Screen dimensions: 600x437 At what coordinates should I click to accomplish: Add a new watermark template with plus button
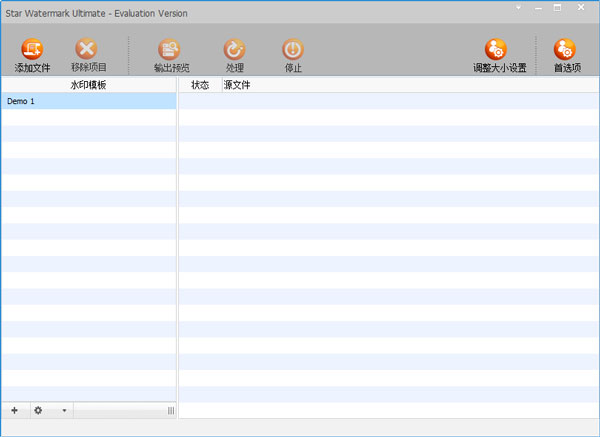[x=15, y=410]
